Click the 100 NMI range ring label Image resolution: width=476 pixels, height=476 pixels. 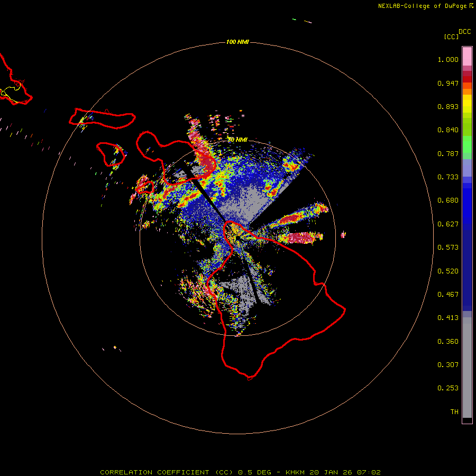[237, 42]
